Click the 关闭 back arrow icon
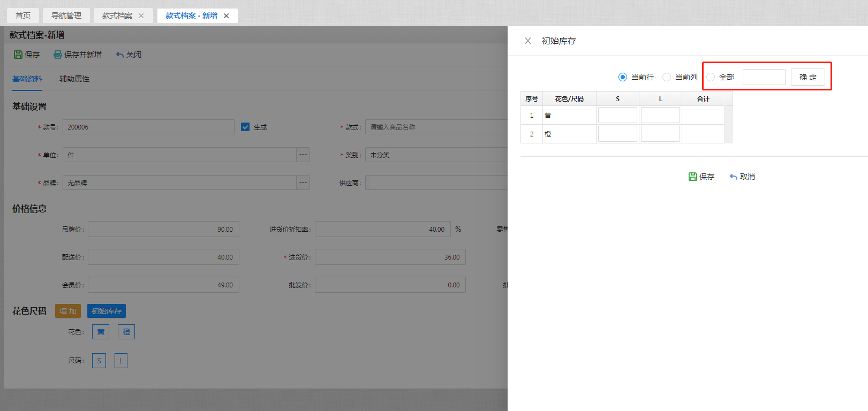 pyautogui.click(x=120, y=55)
